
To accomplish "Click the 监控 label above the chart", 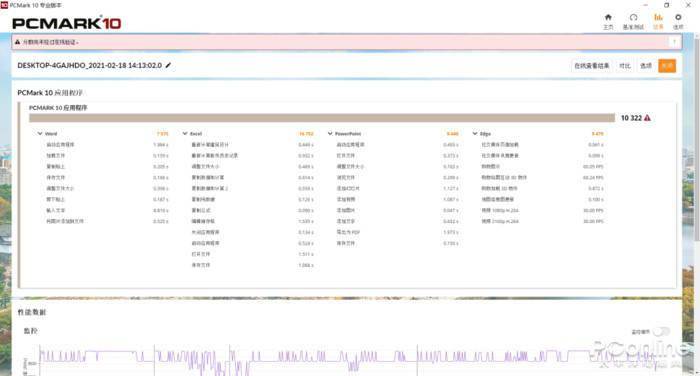I will tap(30, 331).
